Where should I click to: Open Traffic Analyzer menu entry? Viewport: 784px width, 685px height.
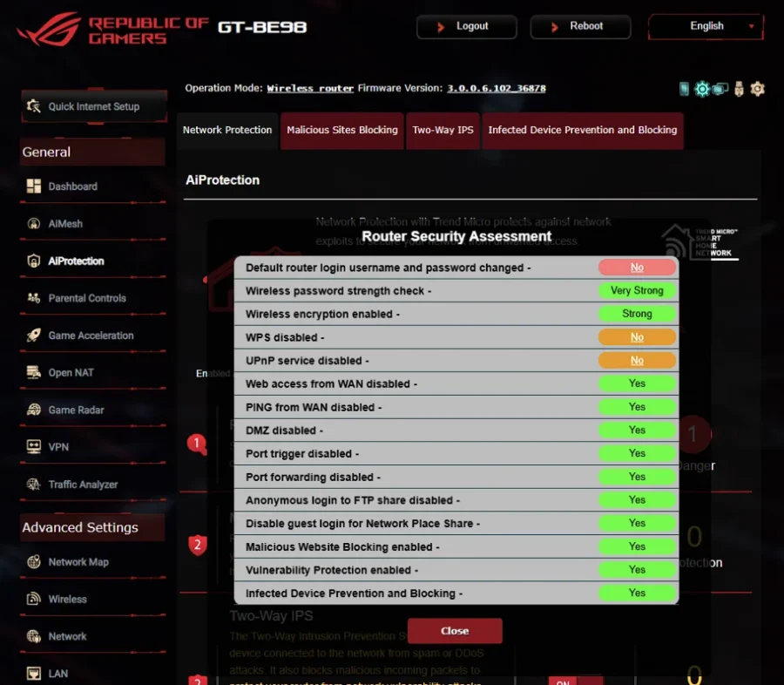[x=93, y=485]
